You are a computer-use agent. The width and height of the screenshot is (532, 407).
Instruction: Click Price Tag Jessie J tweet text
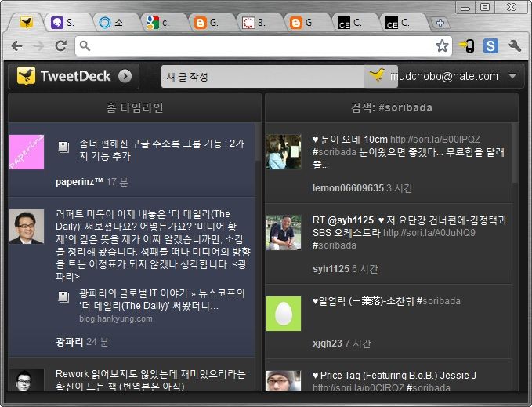tap(394, 376)
